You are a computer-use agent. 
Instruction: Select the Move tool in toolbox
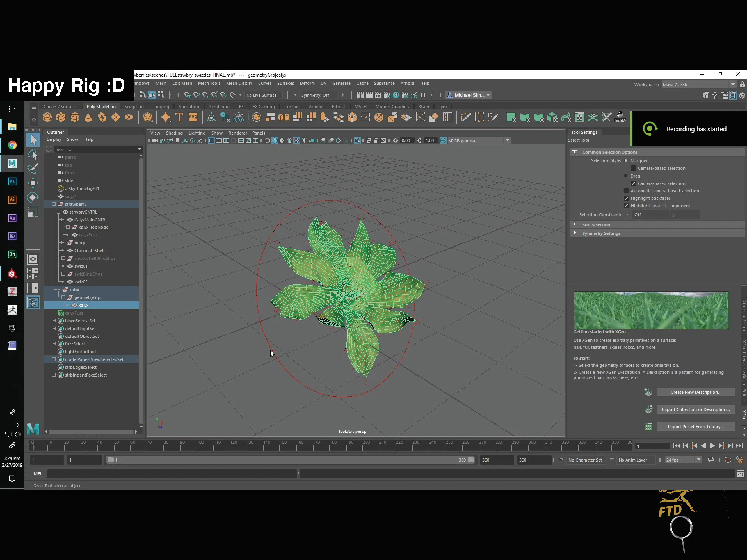33,183
